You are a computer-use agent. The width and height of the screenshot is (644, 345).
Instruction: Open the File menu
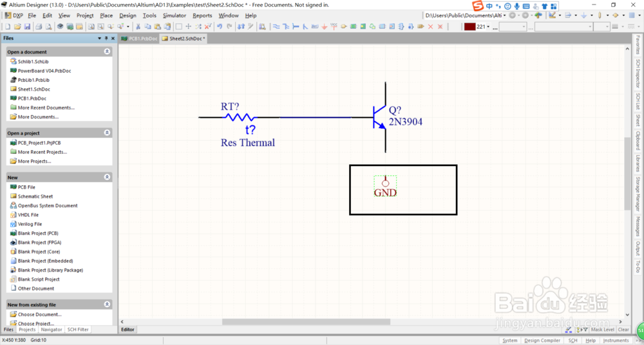[32, 15]
